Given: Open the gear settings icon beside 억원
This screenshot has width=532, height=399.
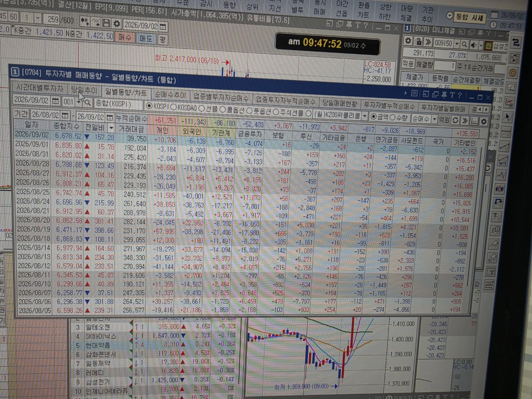Looking at the screenshot, I should (x=484, y=121).
